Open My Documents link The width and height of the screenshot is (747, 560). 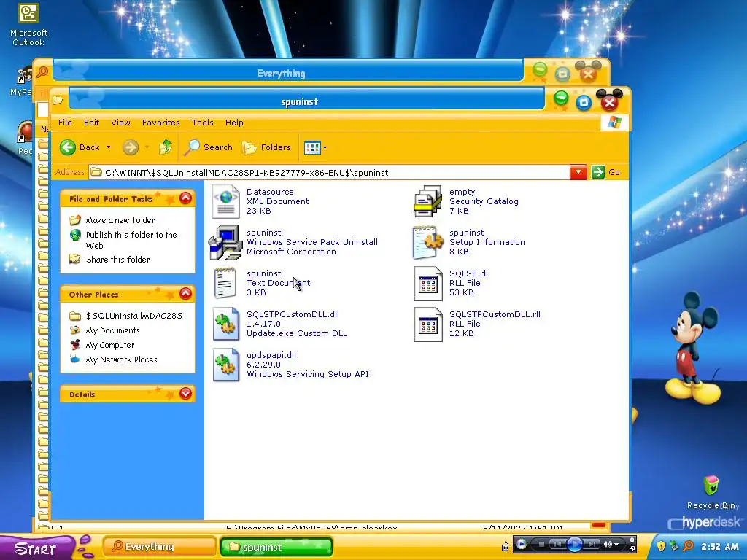click(105, 330)
